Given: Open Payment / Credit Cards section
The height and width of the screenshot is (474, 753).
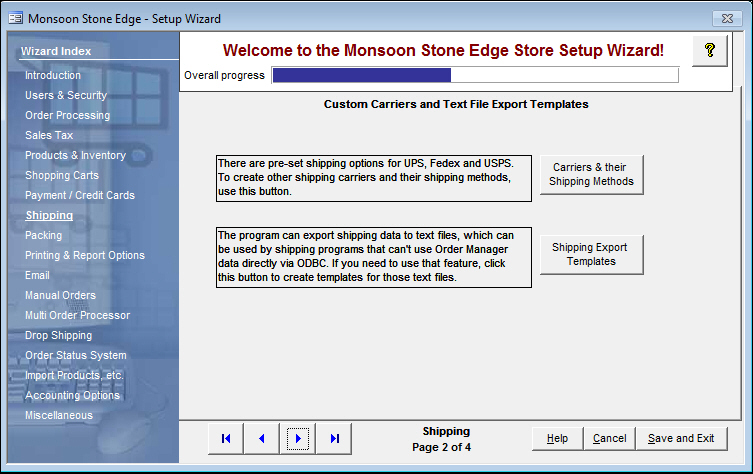Looking at the screenshot, I should (80, 195).
